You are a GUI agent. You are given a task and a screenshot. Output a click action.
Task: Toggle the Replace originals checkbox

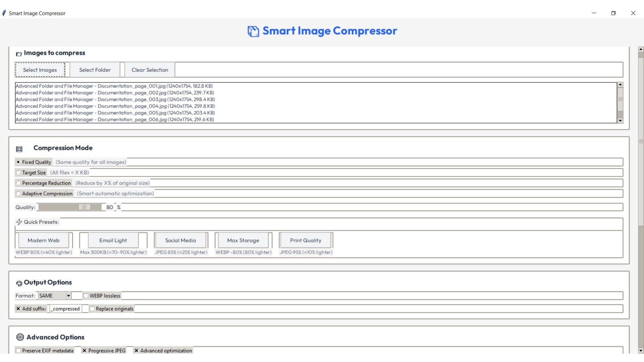[92, 309]
